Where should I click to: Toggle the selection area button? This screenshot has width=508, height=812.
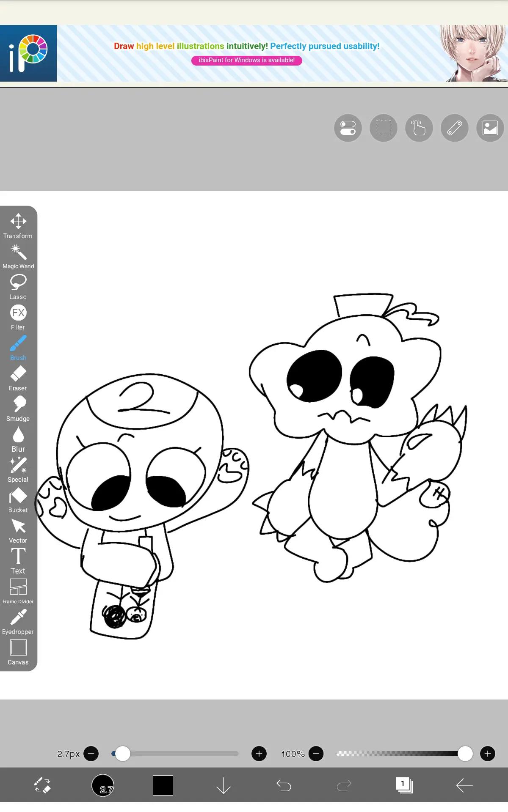(x=384, y=128)
